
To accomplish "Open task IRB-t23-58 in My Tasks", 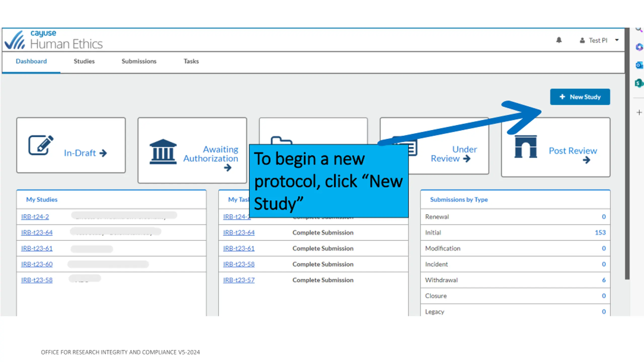I will [x=239, y=264].
